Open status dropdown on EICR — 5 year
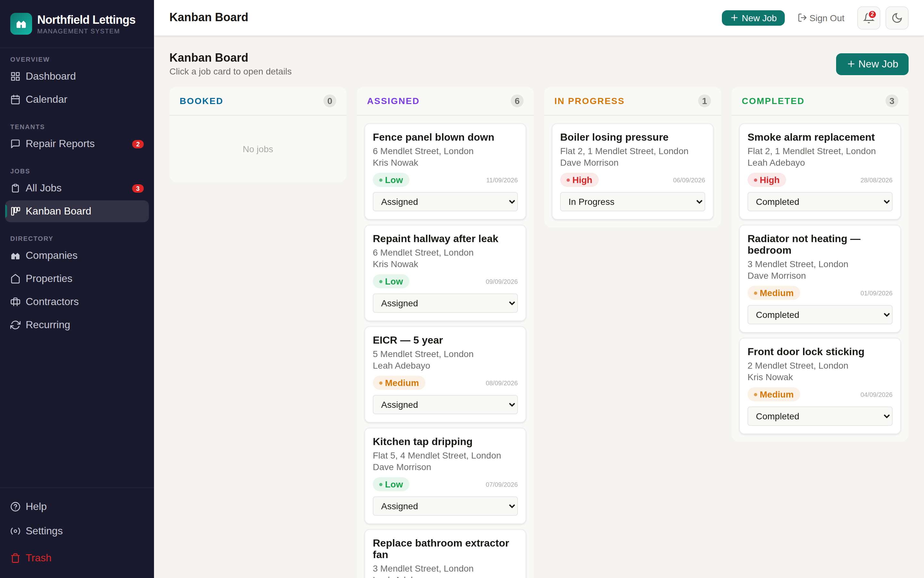924x578 pixels. pyautogui.click(x=445, y=405)
